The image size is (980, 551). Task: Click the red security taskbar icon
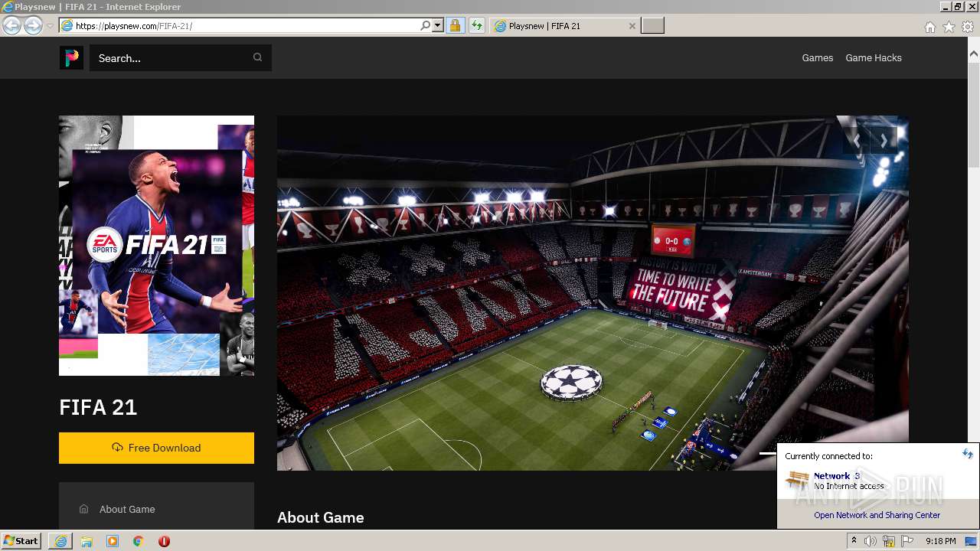pos(164,541)
